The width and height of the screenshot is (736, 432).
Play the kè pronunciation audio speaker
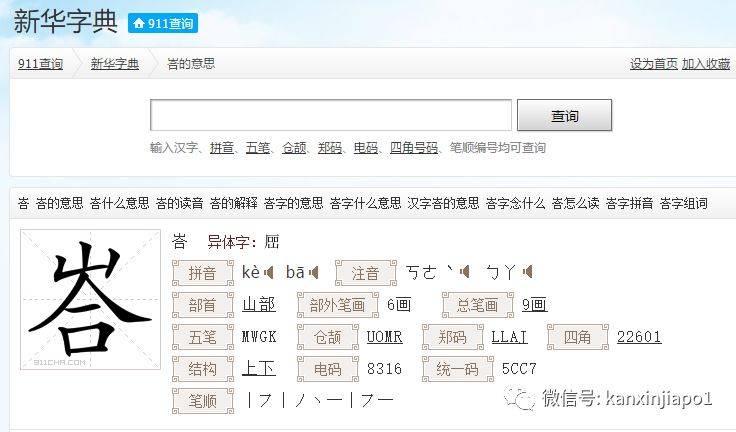(x=269, y=272)
